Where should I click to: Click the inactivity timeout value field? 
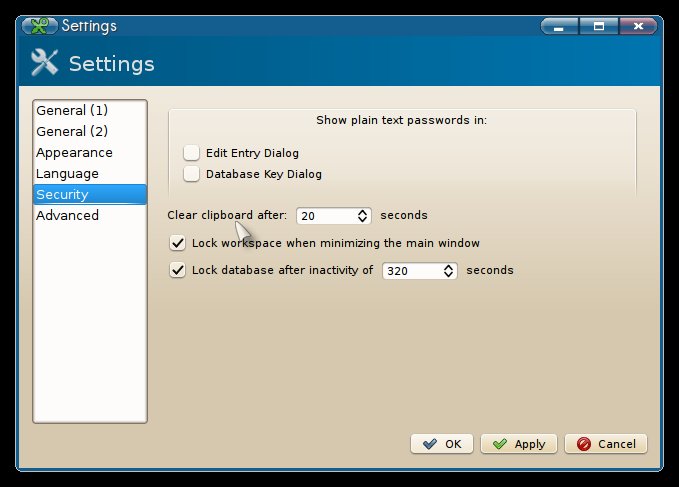(x=410, y=271)
